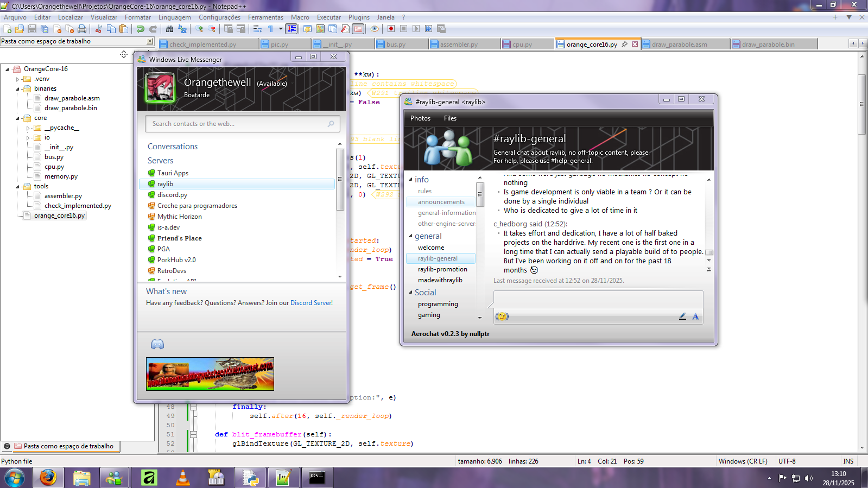Open the Plugins menu
The height and width of the screenshot is (488, 868).
359,17
